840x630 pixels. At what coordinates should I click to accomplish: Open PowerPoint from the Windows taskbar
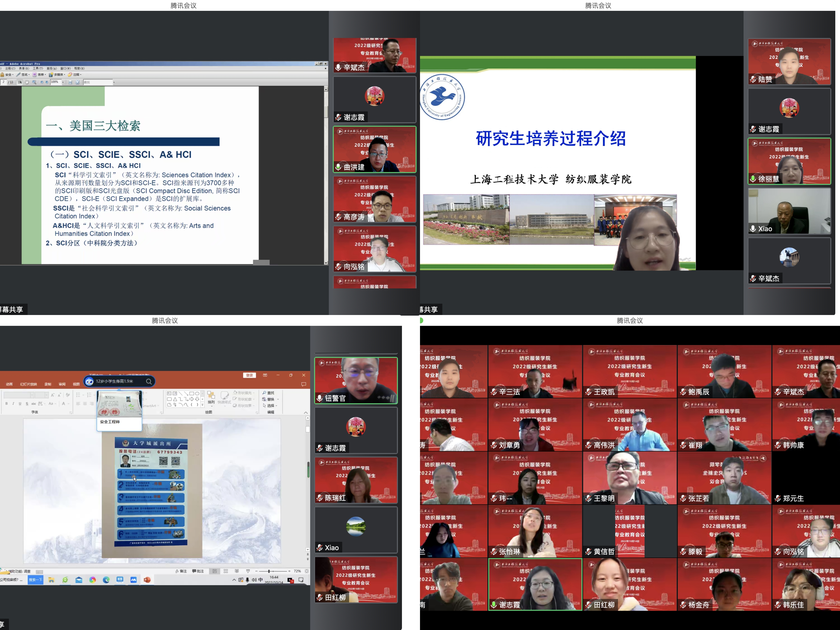click(147, 580)
